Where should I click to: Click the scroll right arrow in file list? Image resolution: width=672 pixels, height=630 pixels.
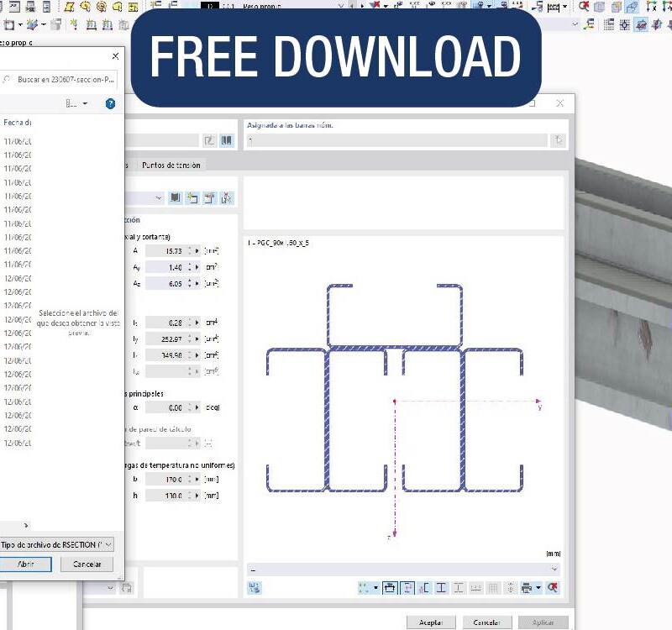pos(26,525)
